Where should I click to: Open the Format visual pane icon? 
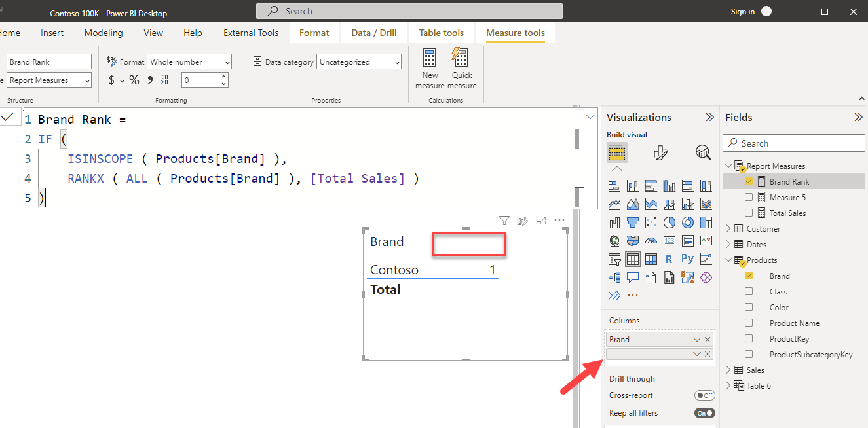click(661, 153)
